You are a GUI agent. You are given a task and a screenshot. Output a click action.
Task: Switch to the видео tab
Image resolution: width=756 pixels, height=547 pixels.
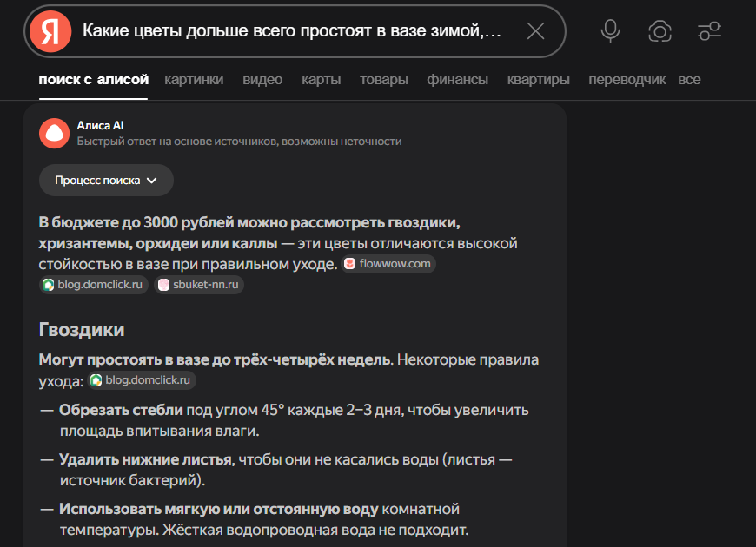coord(262,80)
